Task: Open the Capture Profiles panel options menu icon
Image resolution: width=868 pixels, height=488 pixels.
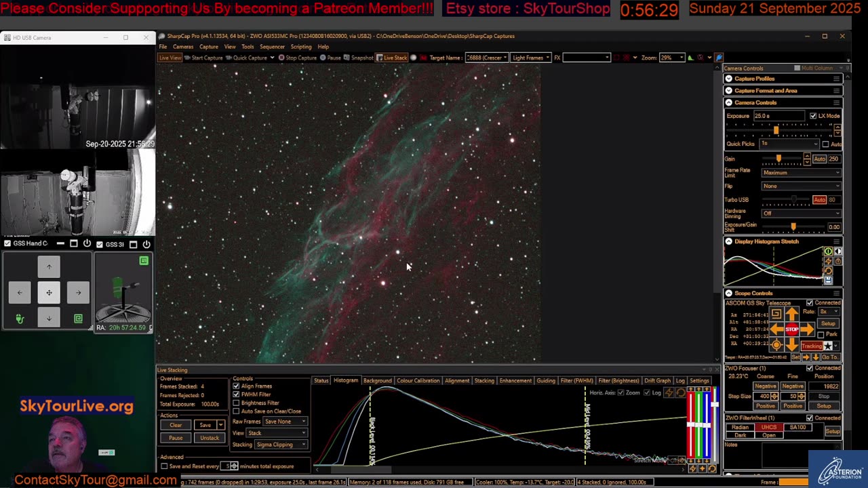Action: click(x=837, y=79)
